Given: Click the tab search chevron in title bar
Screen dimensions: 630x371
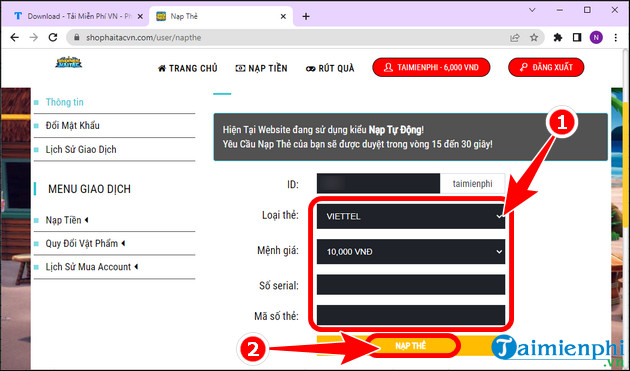Looking at the screenshot, I should [532, 10].
